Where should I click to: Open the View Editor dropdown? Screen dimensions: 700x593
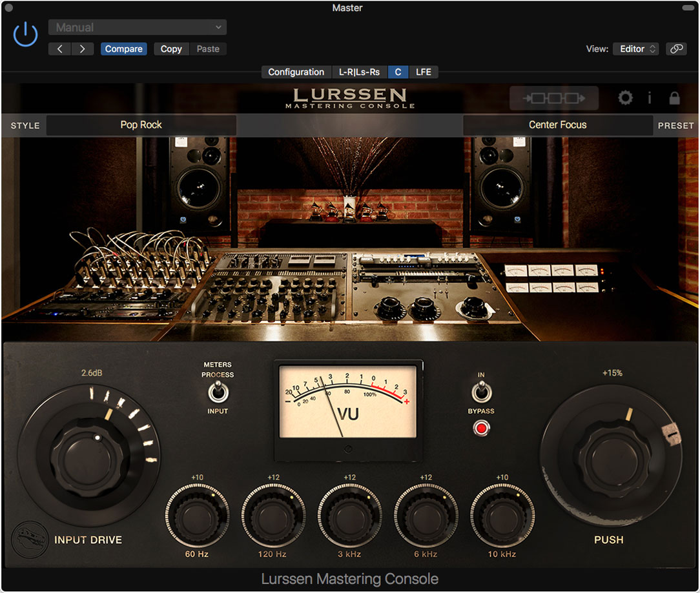(x=635, y=48)
